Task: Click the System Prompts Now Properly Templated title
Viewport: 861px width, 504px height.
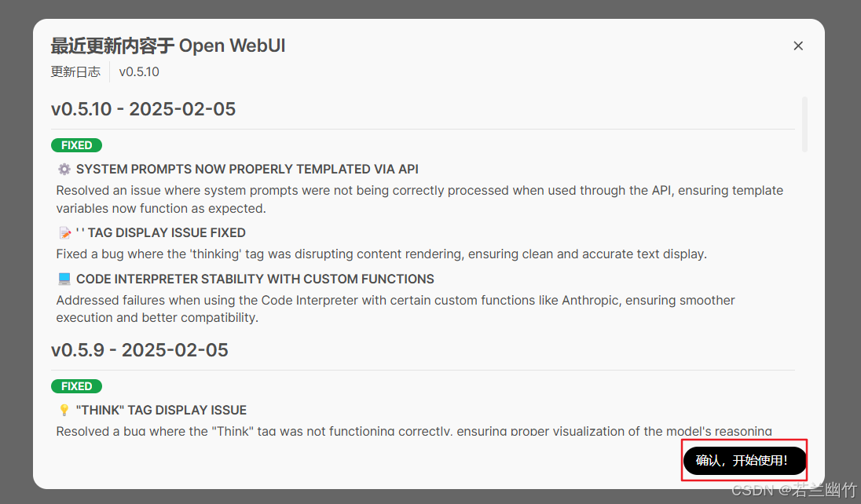Action: pos(247,169)
